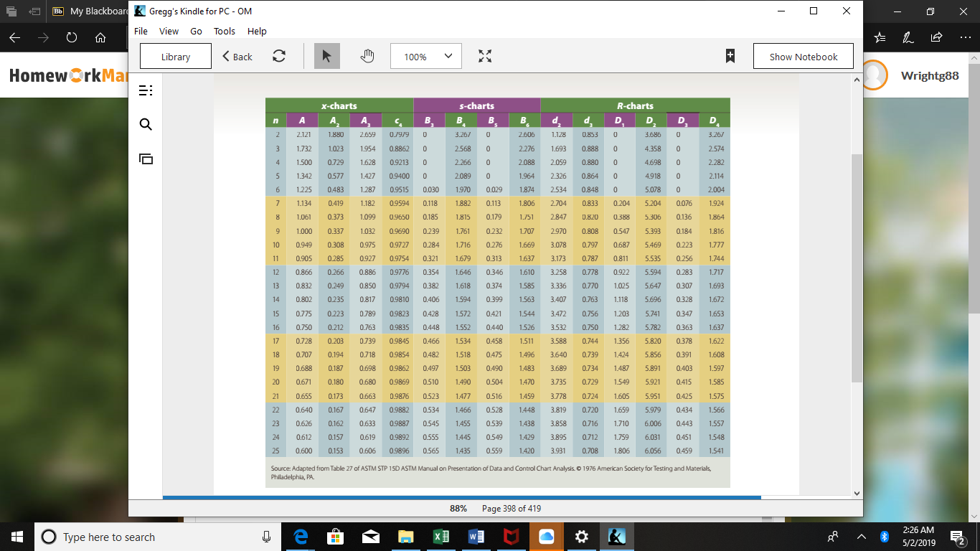Open the View menu

[x=169, y=31]
